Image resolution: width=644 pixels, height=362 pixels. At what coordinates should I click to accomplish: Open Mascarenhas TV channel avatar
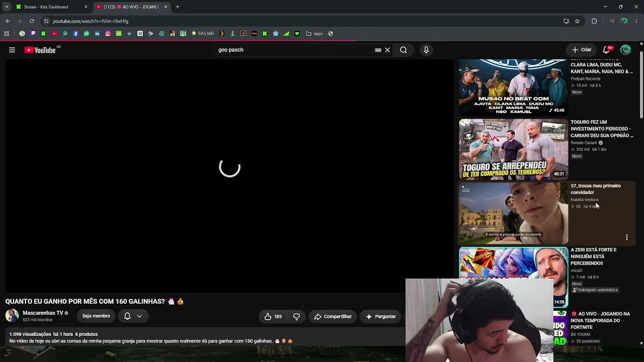12,316
